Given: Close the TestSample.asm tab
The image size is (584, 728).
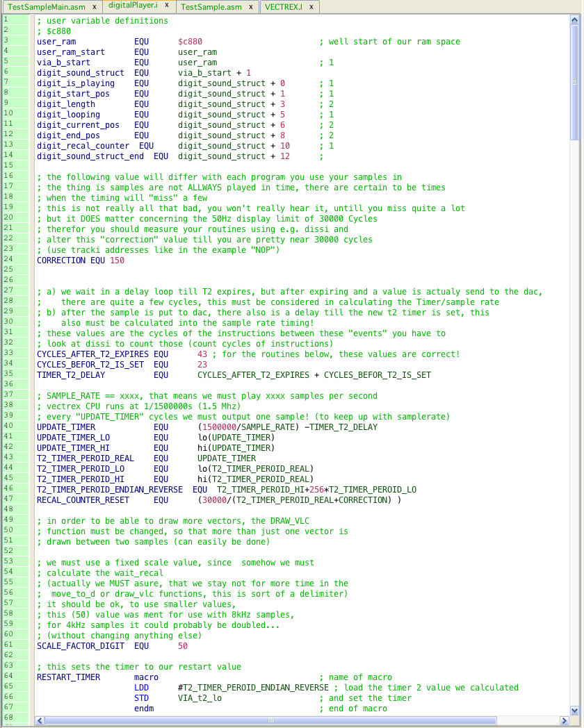Looking at the screenshot, I should [252, 7].
